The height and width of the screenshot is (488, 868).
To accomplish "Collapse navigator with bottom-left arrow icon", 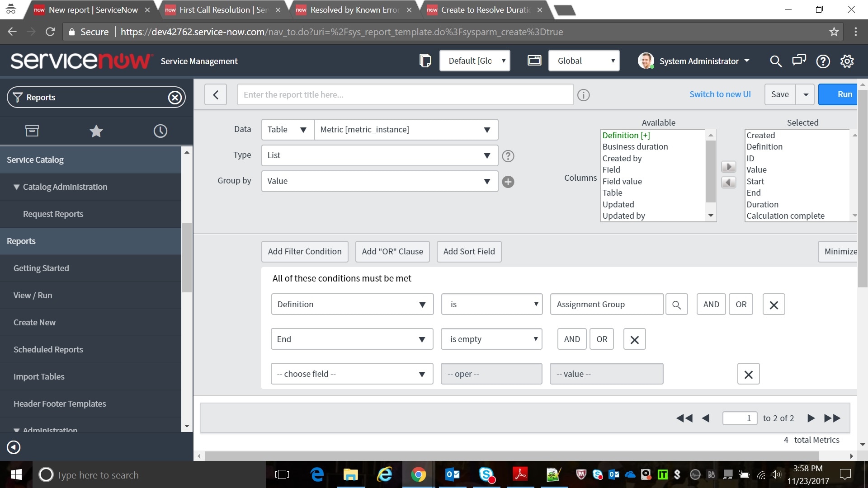I will point(14,447).
